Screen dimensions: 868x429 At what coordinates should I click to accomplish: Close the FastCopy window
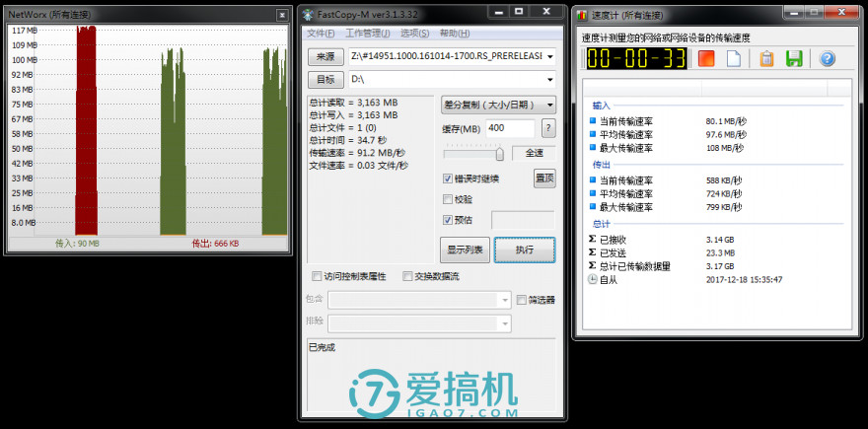546,11
